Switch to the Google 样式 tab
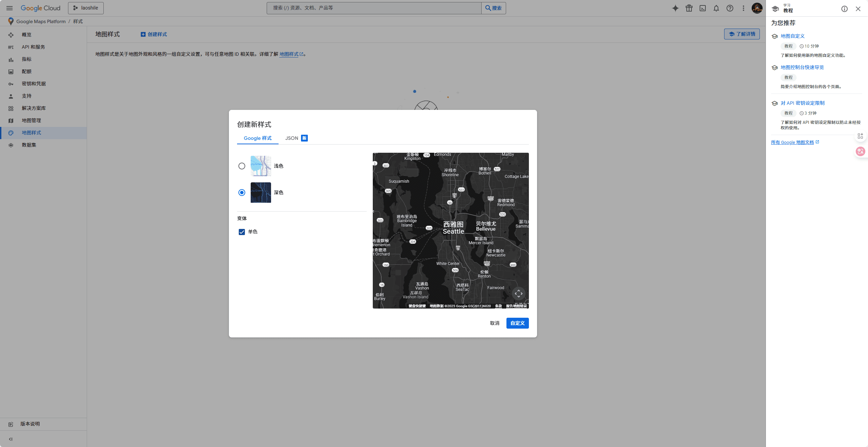Screen dimensions: 868x447 coord(257,138)
